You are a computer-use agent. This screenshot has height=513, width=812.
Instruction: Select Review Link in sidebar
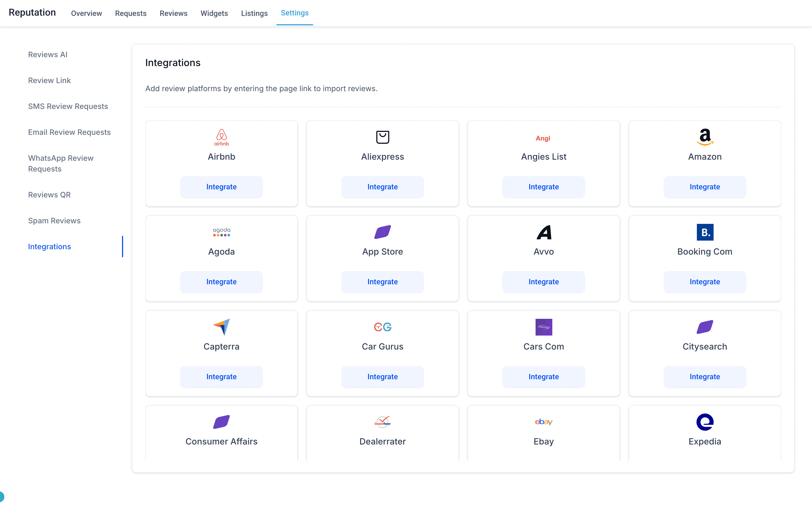(x=49, y=80)
